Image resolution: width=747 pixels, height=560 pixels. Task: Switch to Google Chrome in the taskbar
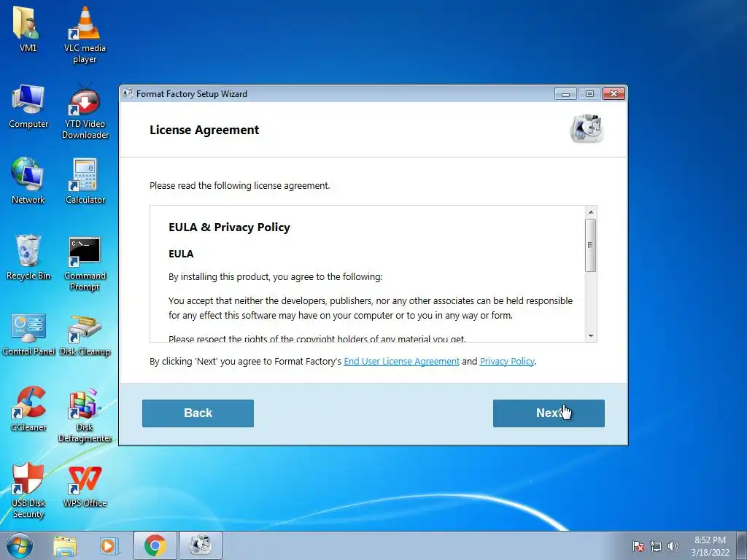coord(155,545)
